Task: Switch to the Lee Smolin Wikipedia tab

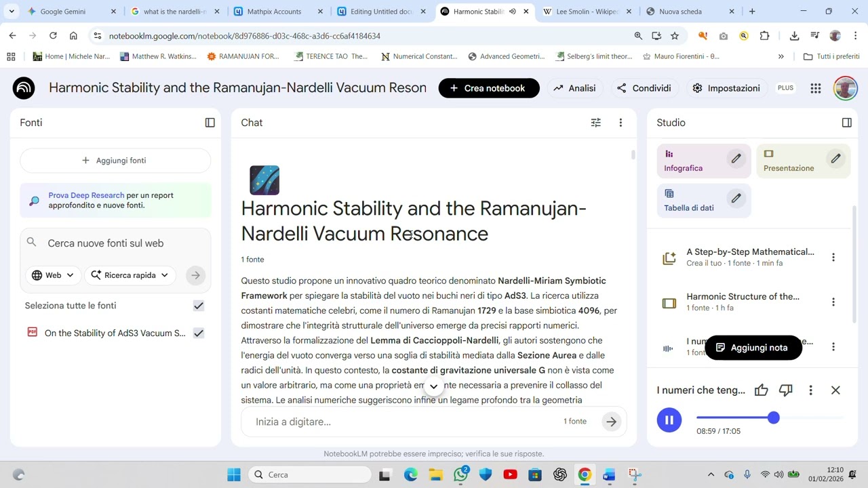Action: coord(587,12)
